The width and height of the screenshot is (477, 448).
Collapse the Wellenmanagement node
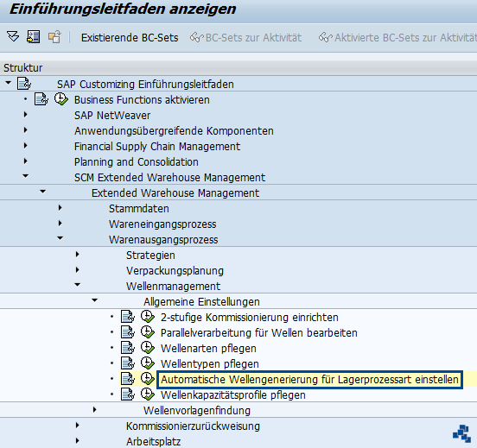(78, 285)
